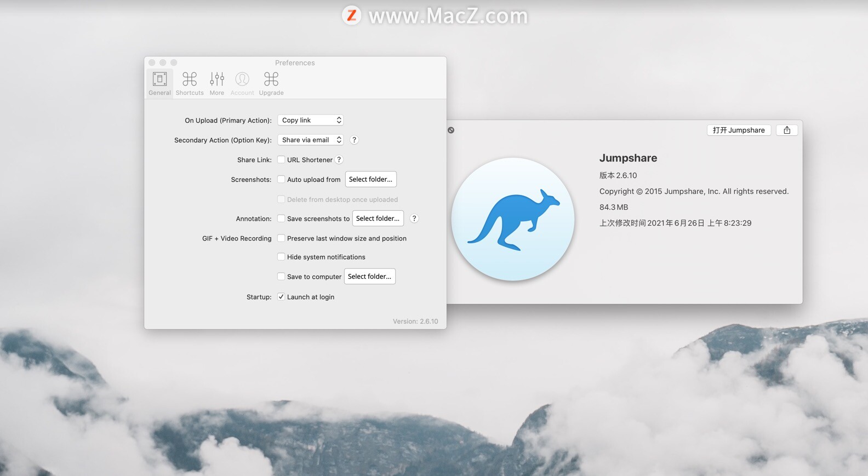This screenshot has height=476, width=868.
Task: Click the copyright 2015 Jumpshare text
Action: 694,191
